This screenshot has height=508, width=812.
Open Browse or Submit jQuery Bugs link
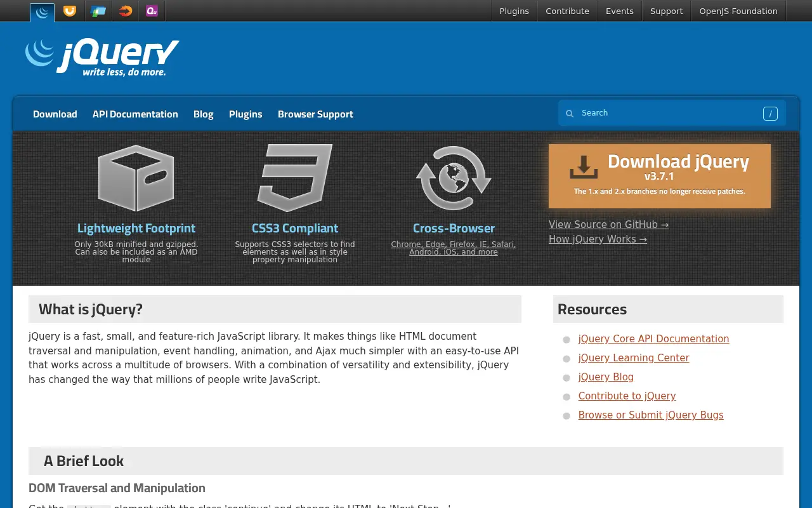pos(651,415)
